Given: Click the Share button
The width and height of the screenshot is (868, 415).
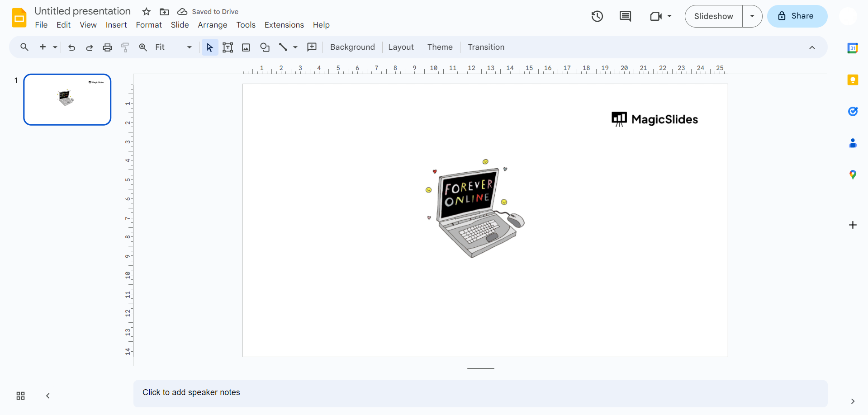Looking at the screenshot, I should 797,16.
